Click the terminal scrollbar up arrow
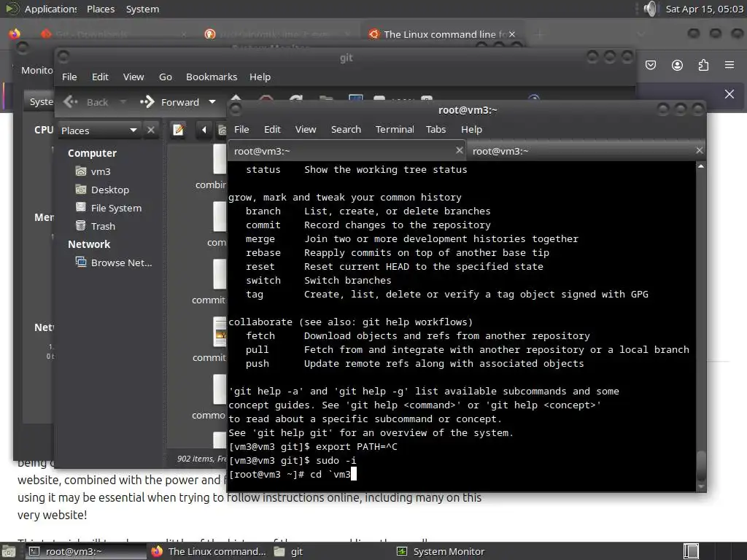 701,166
